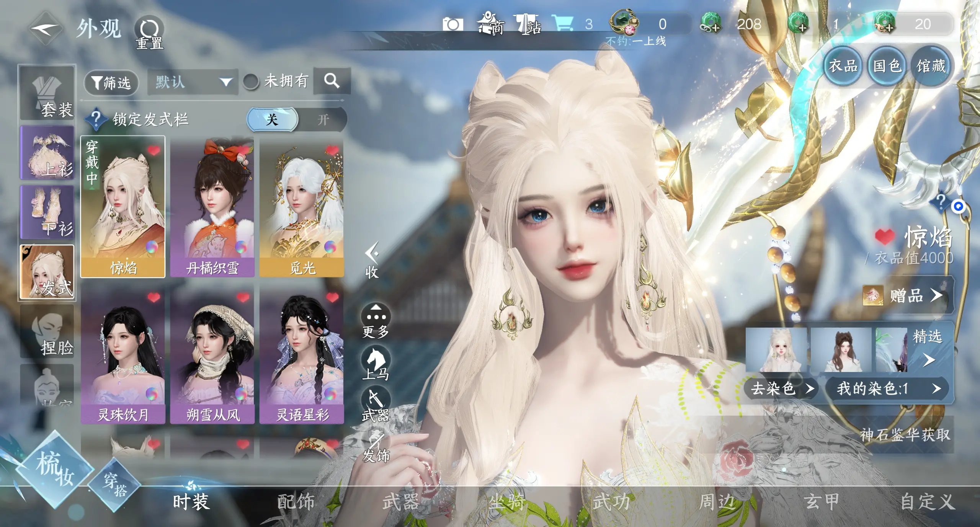
Task: Select the 下衫 lower garment category
Action: click(x=47, y=212)
